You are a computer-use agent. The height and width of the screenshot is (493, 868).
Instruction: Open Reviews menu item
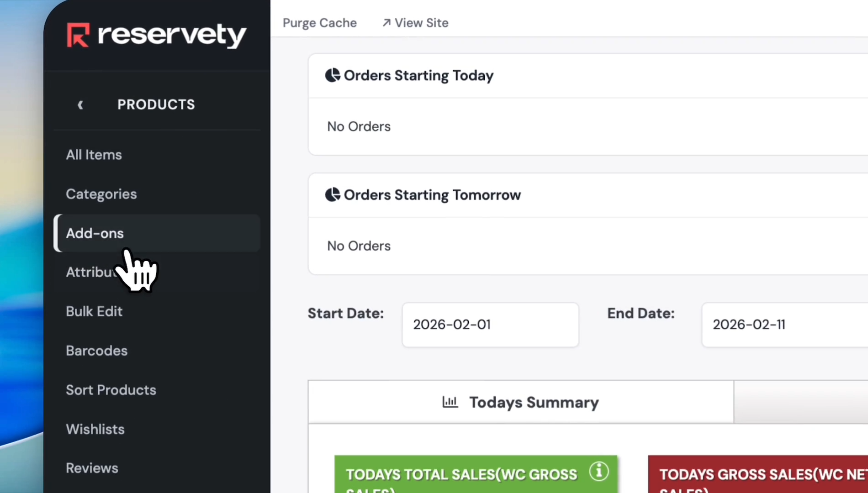(x=92, y=468)
